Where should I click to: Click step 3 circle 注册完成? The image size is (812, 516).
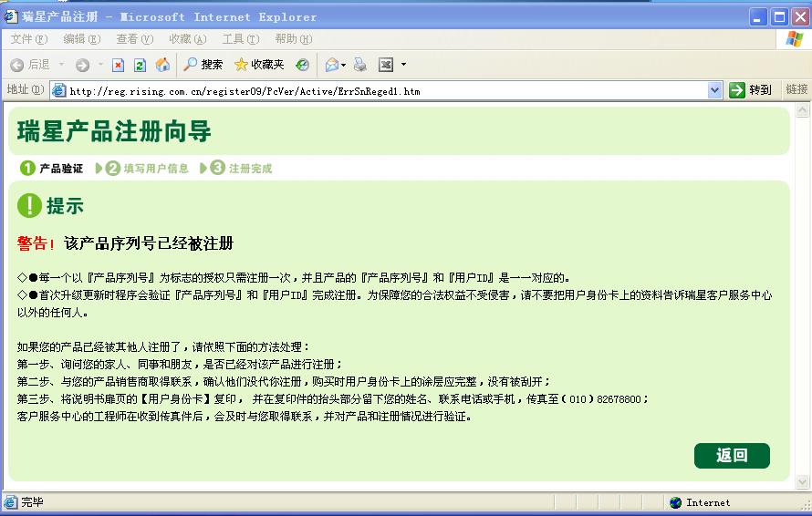[x=217, y=168]
